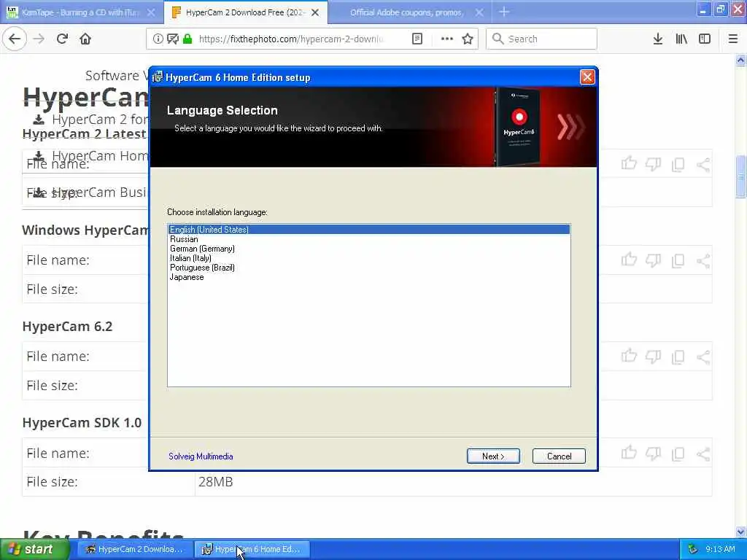Toggle reader view icon in address bar
The image size is (747, 560).
coord(417,39)
